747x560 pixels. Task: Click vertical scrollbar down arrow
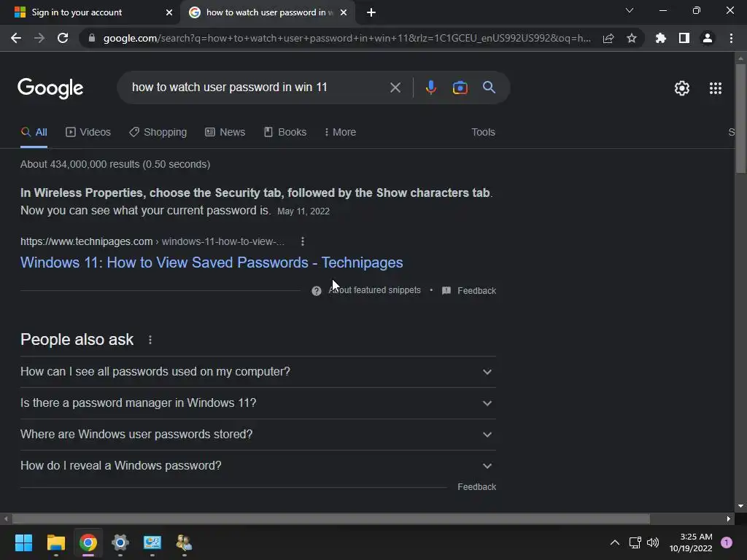pos(740,506)
